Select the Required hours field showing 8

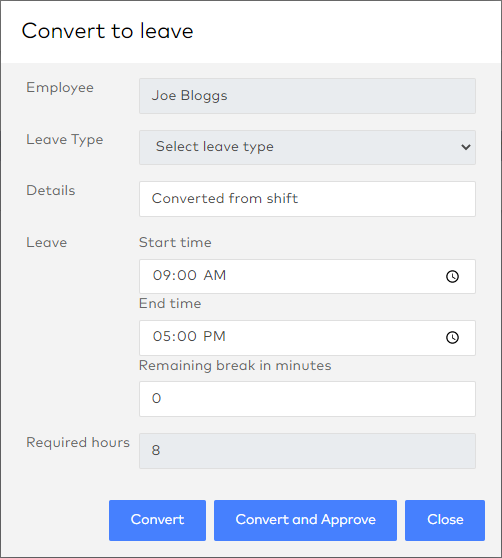(307, 451)
